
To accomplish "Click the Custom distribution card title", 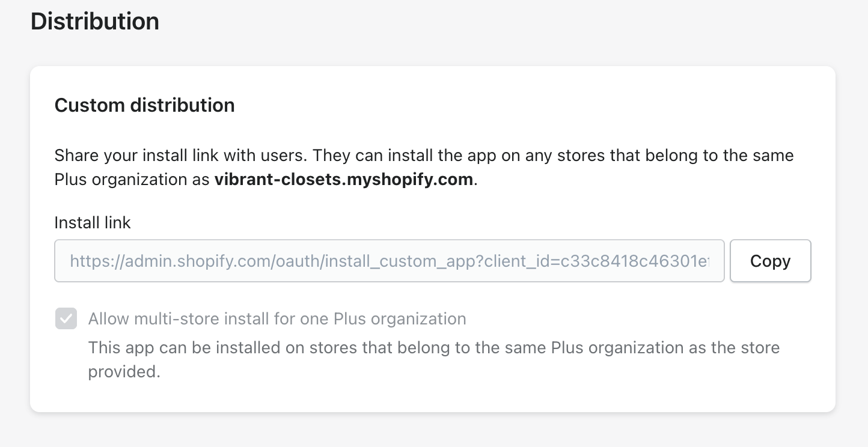I will click(x=144, y=105).
